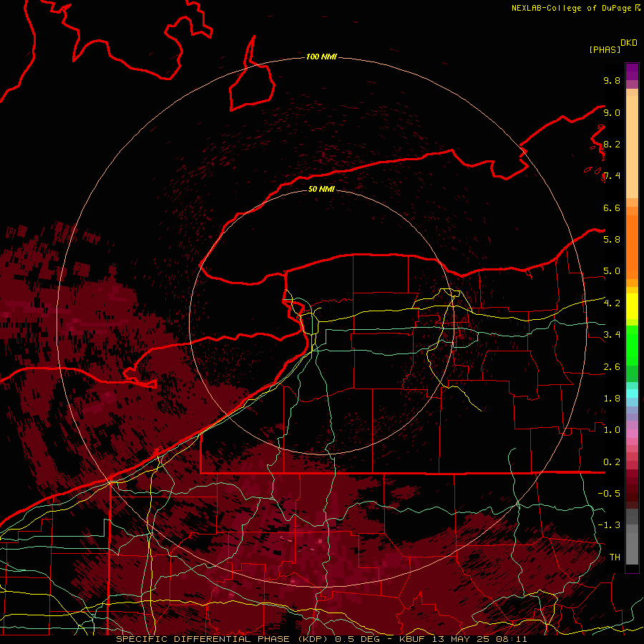Click the 9.8 value on the color scale
644x644 pixels.
pos(612,80)
